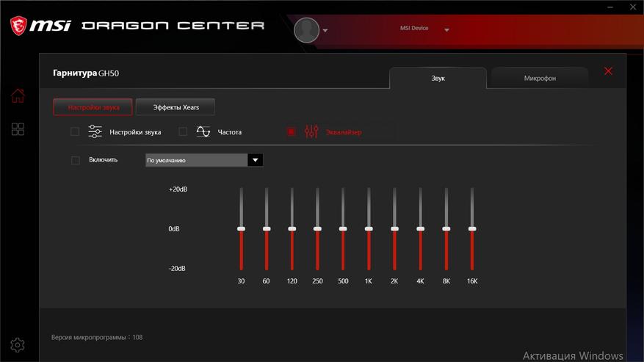Switch to the Звук tab

[x=438, y=78]
